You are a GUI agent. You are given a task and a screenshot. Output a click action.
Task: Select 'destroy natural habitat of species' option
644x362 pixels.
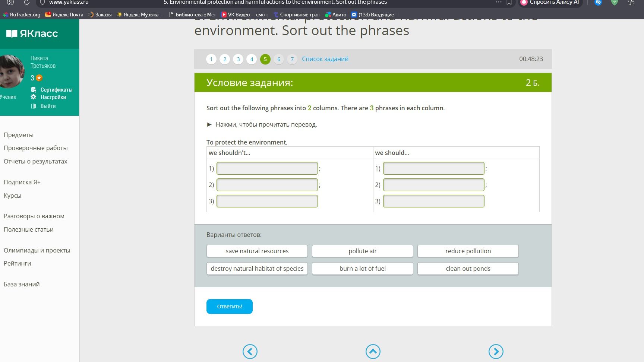(257, 269)
